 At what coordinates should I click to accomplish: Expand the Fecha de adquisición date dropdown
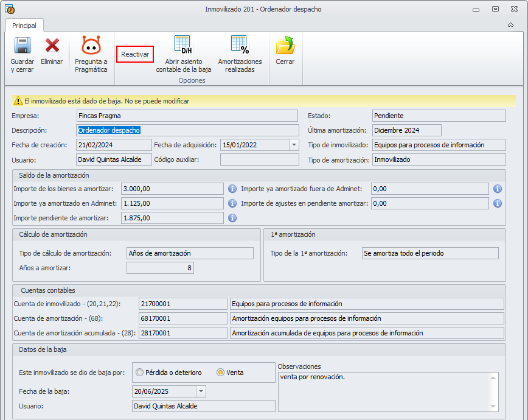point(294,145)
